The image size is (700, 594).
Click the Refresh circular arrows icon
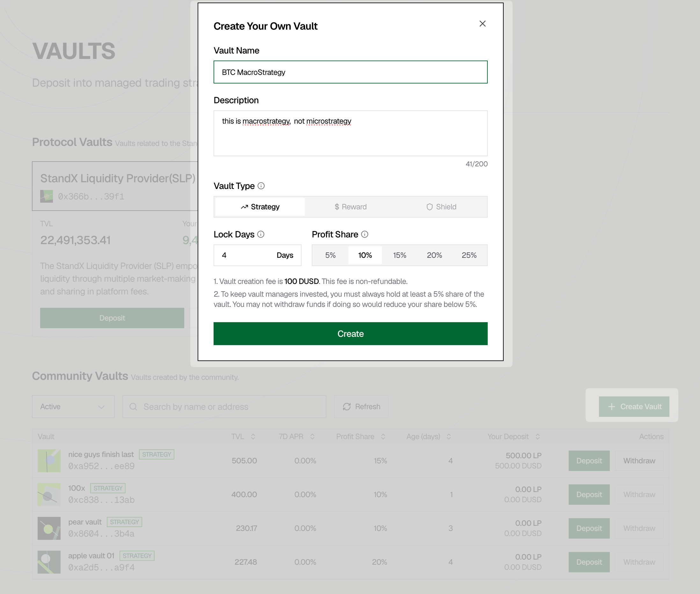click(x=346, y=407)
